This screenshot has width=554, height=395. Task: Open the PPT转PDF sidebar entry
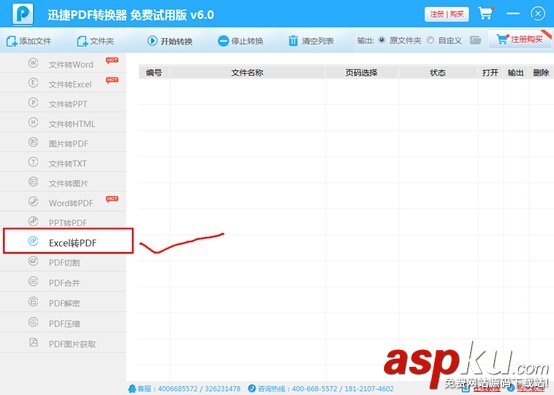click(x=63, y=221)
